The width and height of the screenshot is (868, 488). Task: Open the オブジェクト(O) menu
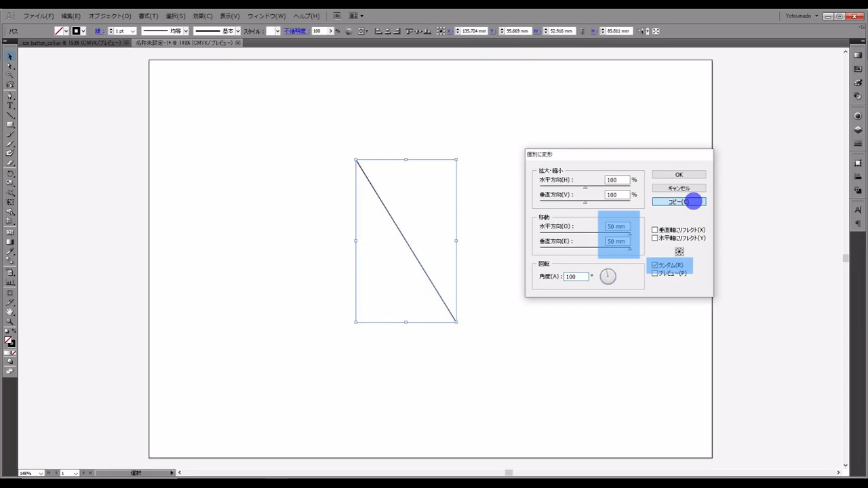tap(110, 16)
